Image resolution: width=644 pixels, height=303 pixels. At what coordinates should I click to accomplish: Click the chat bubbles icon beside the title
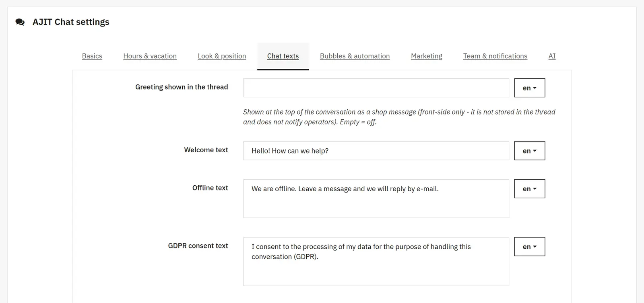[20, 22]
